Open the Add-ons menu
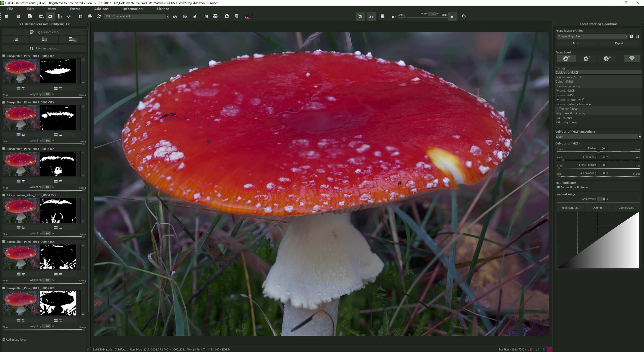 click(x=101, y=9)
